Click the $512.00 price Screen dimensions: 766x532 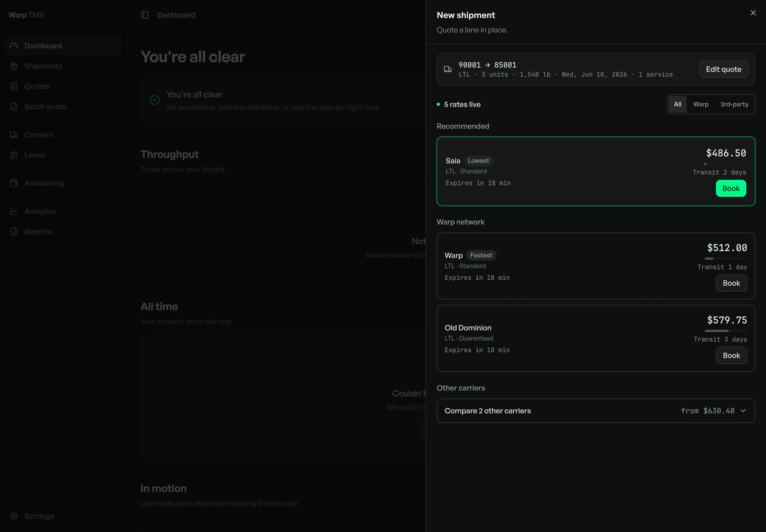coord(727,248)
